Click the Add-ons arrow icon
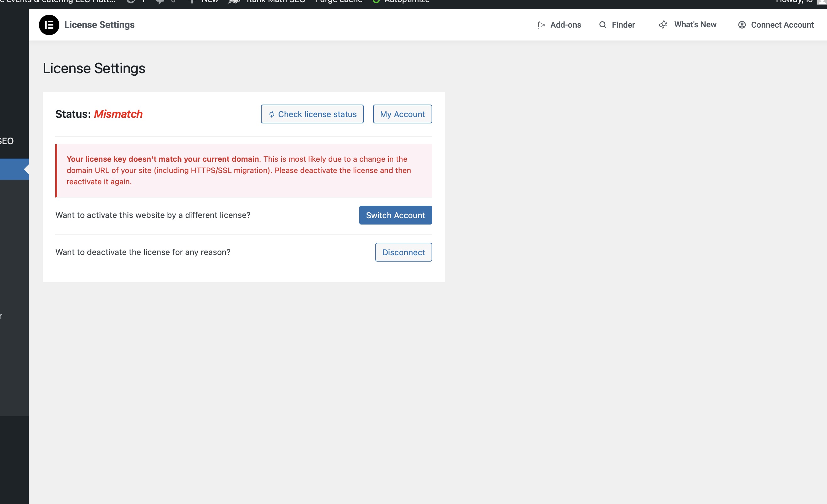This screenshot has width=827, height=504. pos(541,25)
